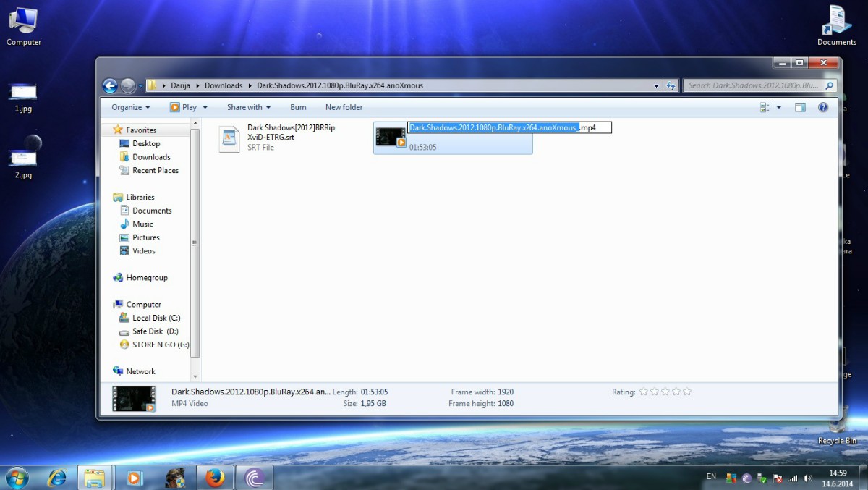Select Recent Places under Favorites
Image resolution: width=868 pixels, height=490 pixels.
click(x=156, y=170)
